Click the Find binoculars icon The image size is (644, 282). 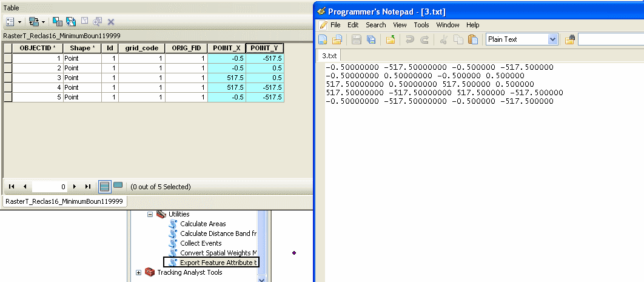click(570, 39)
